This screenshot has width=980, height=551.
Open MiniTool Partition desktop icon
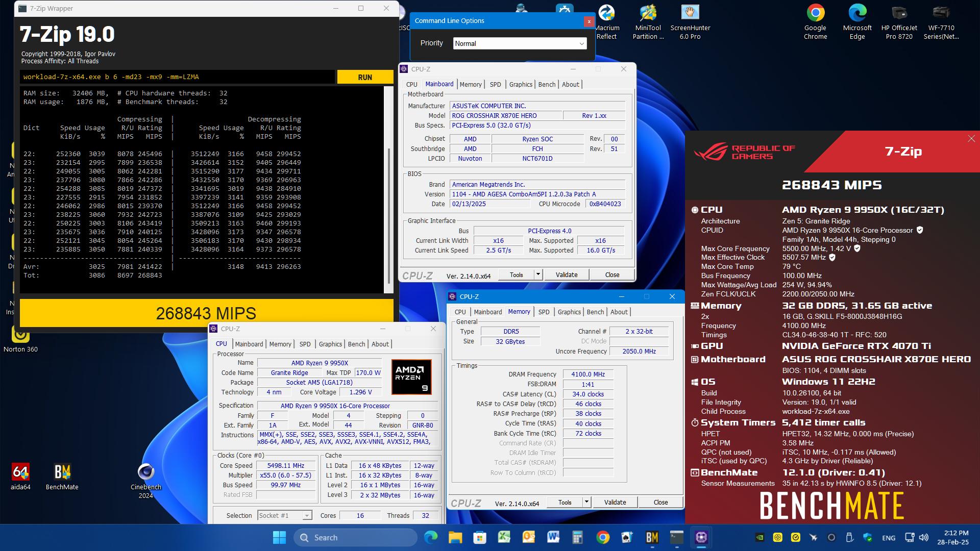(x=648, y=22)
